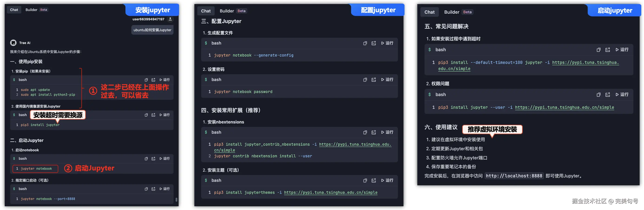Run the 'pip3 install jupyter' block
Image resolution: width=644 pixels, height=210 pixels.
pyautogui.click(x=164, y=115)
